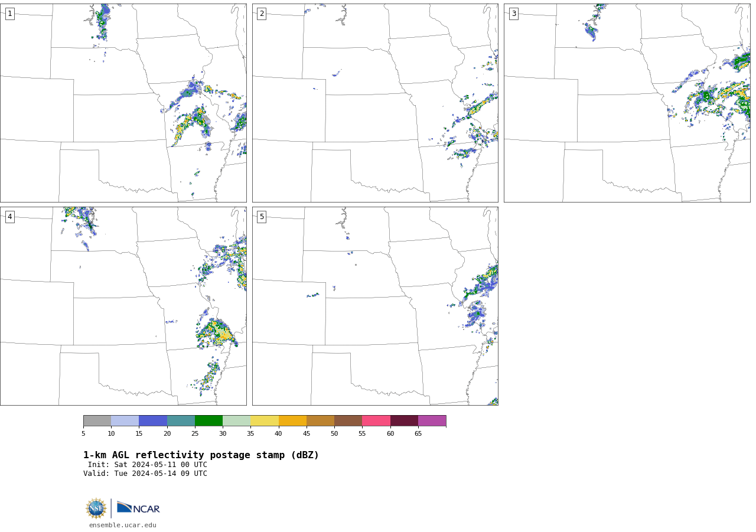Open ensemble member 1 reflectivity map
This screenshot has height=532, width=756.
[123, 103]
